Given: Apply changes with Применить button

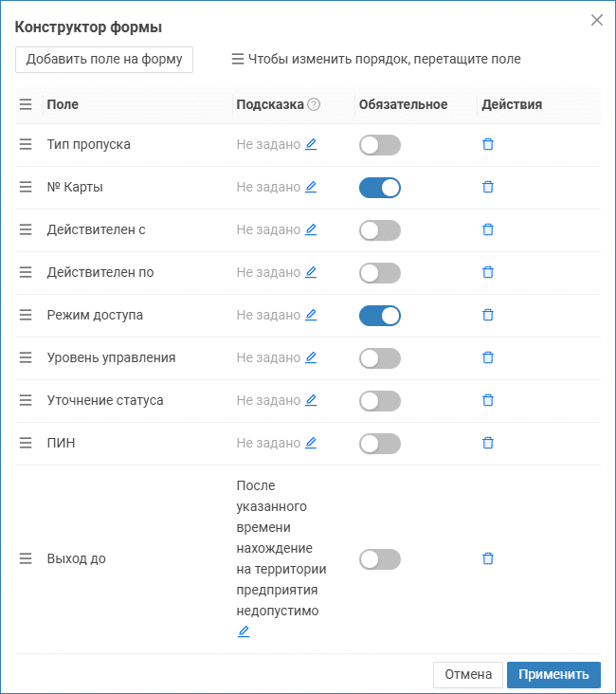Looking at the screenshot, I should [x=553, y=674].
